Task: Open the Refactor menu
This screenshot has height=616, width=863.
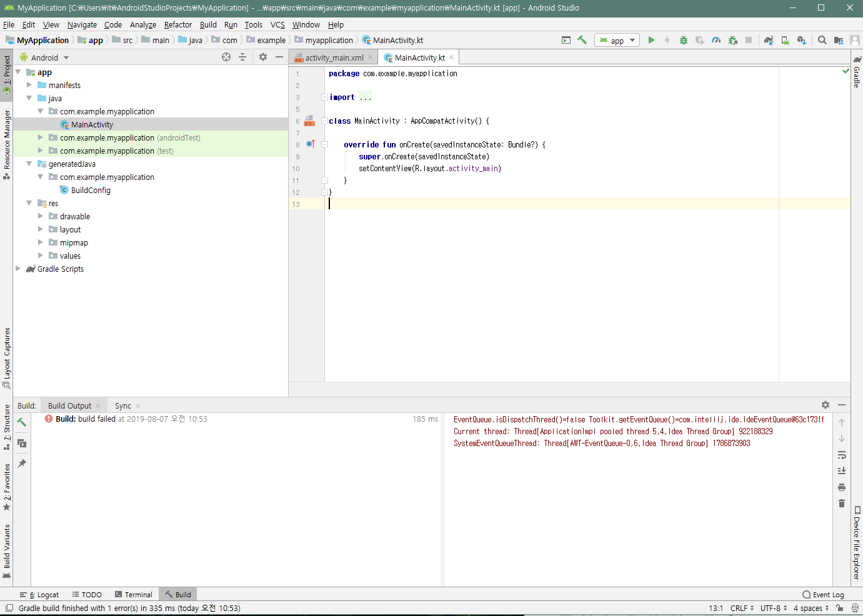Action: click(x=177, y=24)
